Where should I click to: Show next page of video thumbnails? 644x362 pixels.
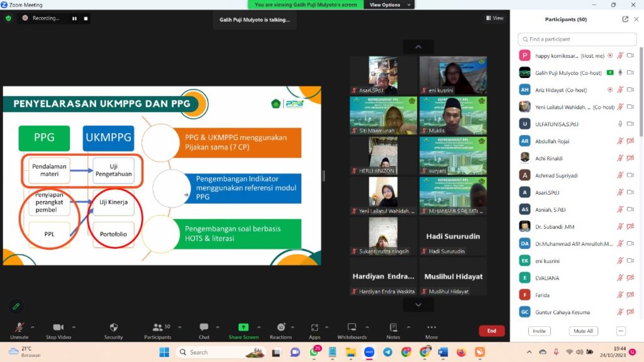tap(418, 305)
